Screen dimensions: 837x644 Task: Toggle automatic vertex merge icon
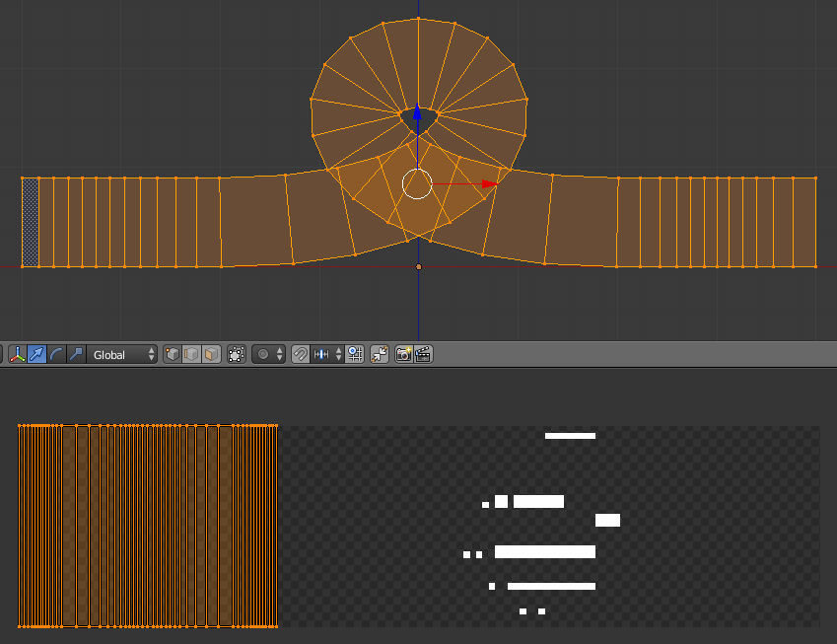pos(380,355)
